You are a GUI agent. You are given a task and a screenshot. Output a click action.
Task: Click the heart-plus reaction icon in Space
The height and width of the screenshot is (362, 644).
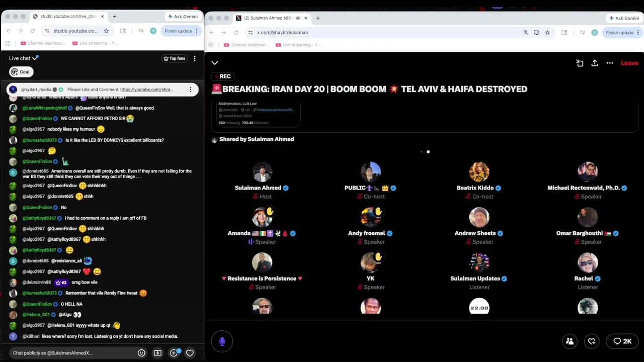tap(592, 341)
